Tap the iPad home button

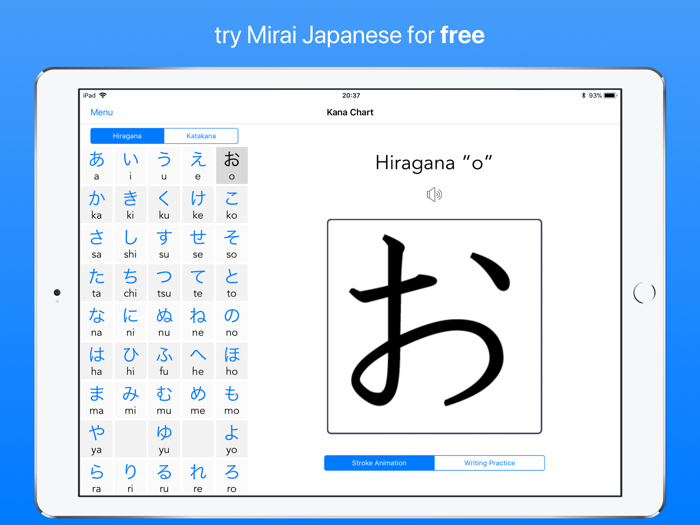(644, 293)
